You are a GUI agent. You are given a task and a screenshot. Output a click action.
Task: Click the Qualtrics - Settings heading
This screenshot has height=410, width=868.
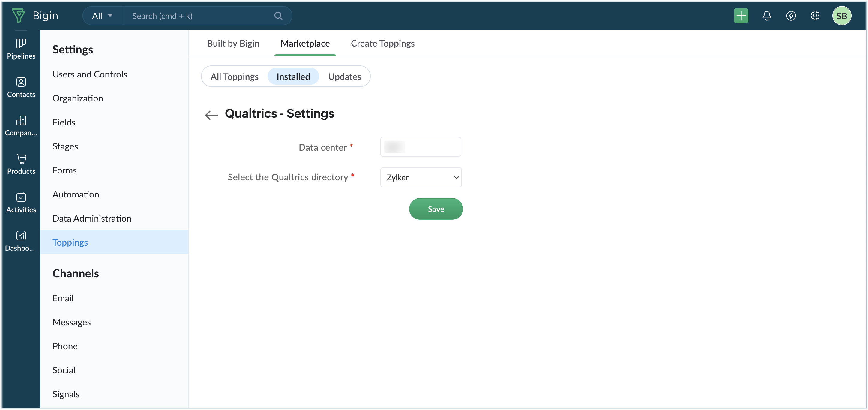point(279,114)
